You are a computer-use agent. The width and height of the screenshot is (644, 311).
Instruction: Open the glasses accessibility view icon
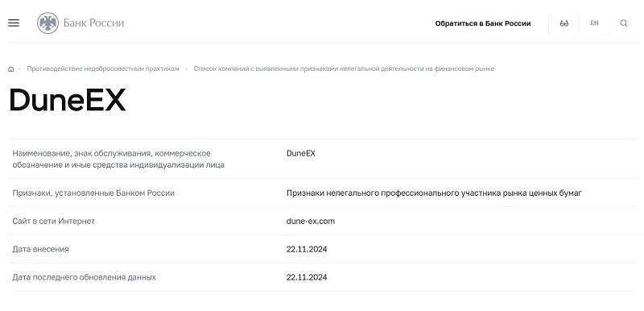pyautogui.click(x=564, y=23)
